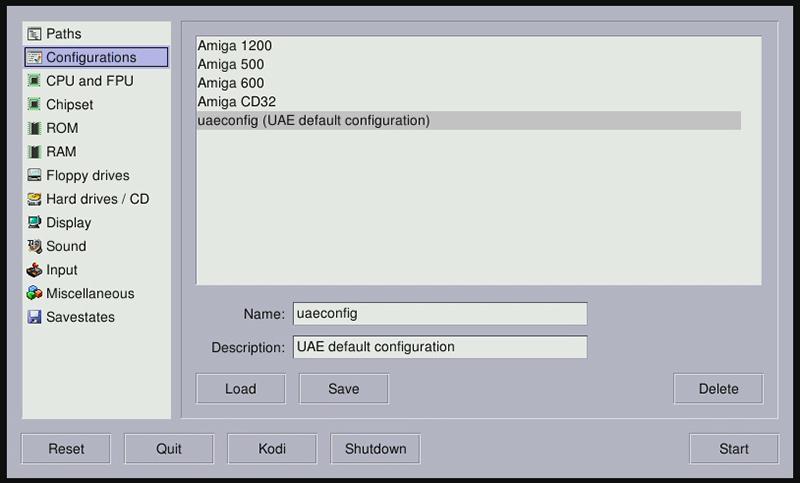Click the RAM module icon
800x483 pixels.
tap(34, 151)
